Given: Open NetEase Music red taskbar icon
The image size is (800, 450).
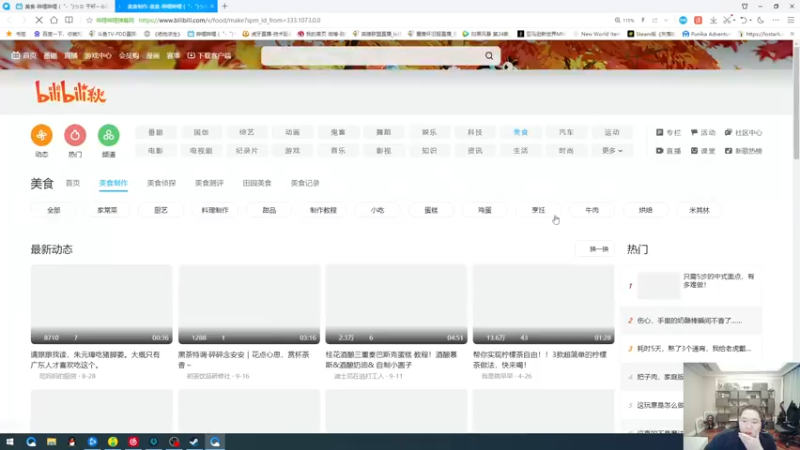Looking at the screenshot, I should click(133, 442).
